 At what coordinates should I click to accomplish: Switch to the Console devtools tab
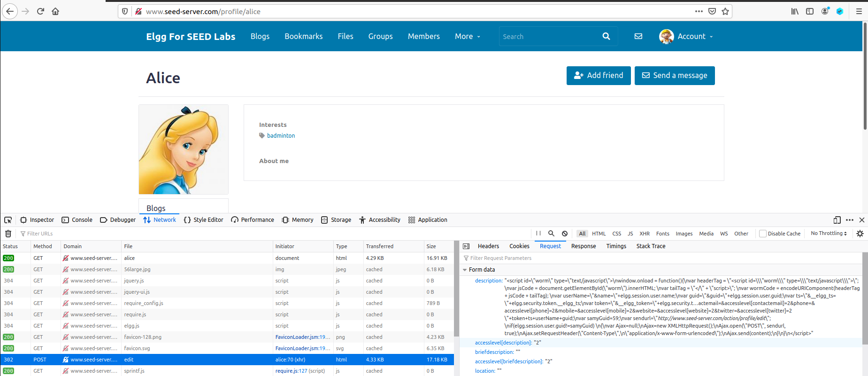pos(77,220)
